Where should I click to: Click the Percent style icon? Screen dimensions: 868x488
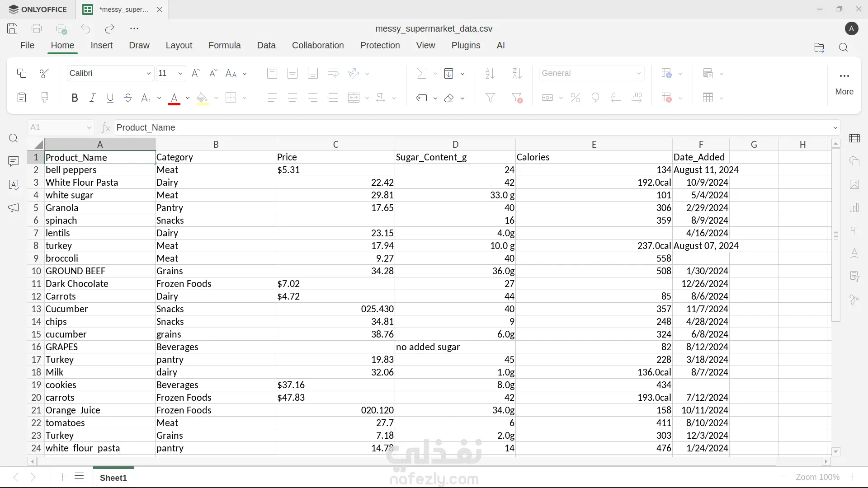[575, 98]
